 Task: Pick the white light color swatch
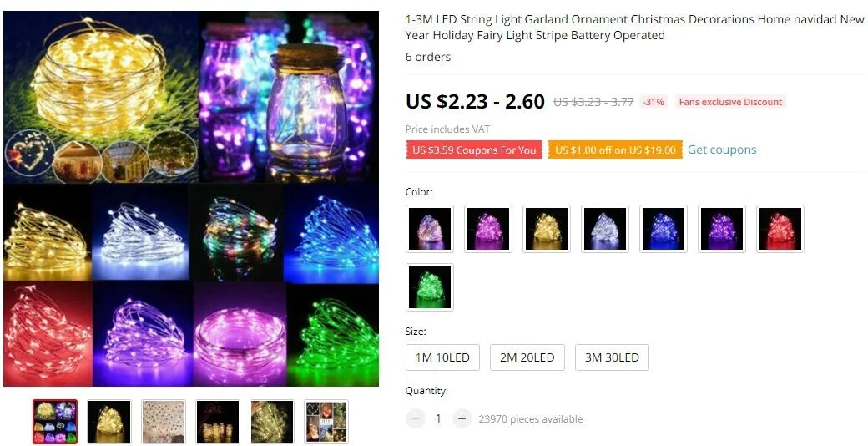coord(605,229)
